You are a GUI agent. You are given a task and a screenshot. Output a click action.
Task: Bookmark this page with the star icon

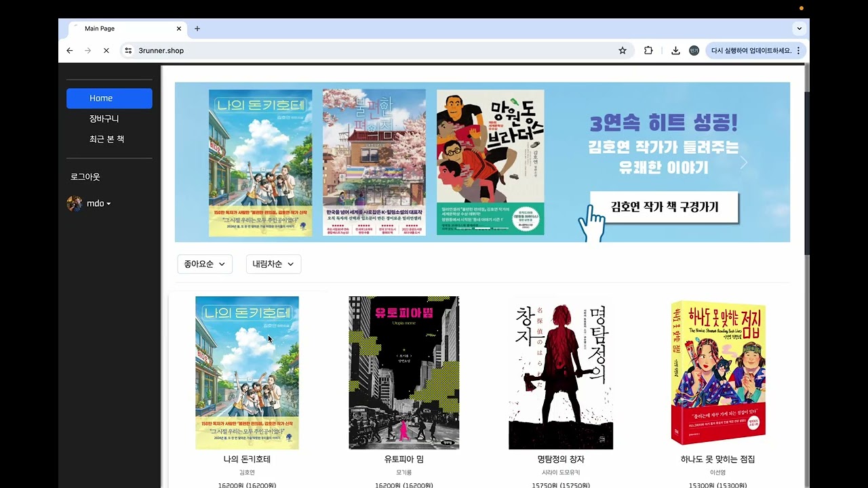coord(623,51)
